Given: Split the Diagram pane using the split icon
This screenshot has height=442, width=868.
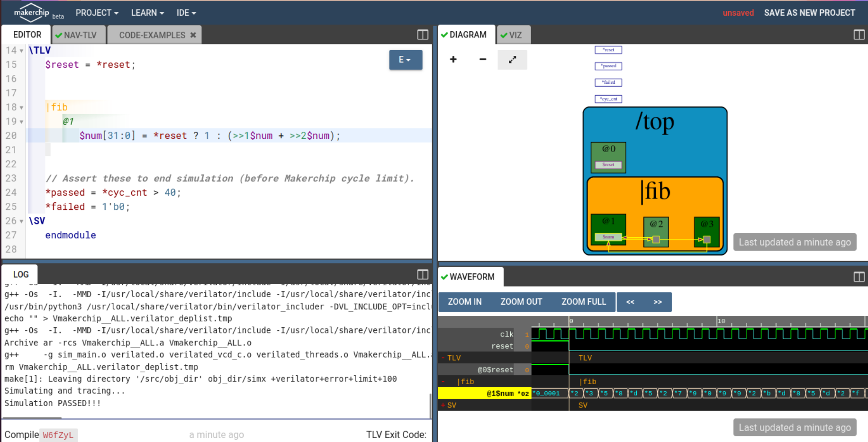Looking at the screenshot, I should click(858, 35).
